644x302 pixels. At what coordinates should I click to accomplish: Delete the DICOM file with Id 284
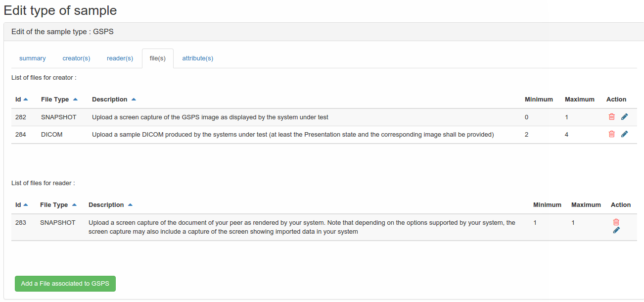612,134
